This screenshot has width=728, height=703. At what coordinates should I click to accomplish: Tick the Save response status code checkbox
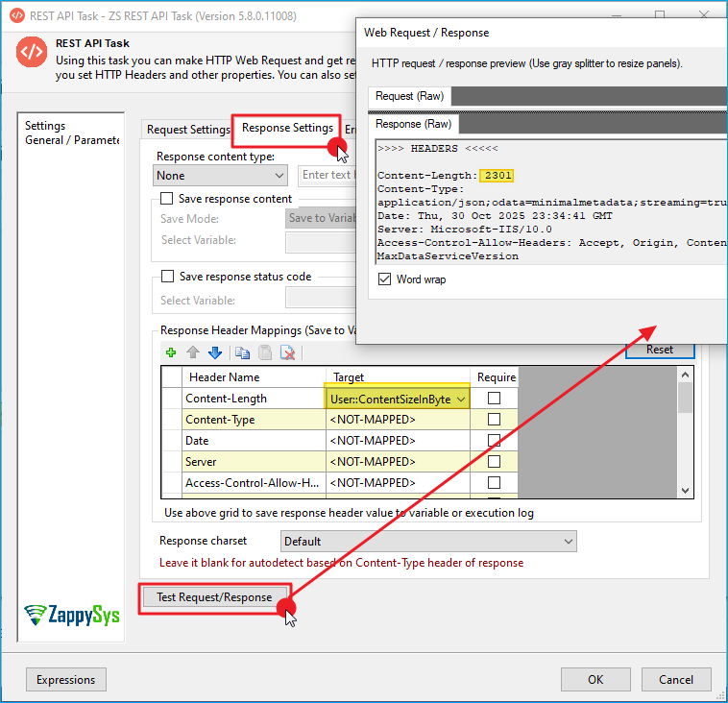pyautogui.click(x=168, y=277)
